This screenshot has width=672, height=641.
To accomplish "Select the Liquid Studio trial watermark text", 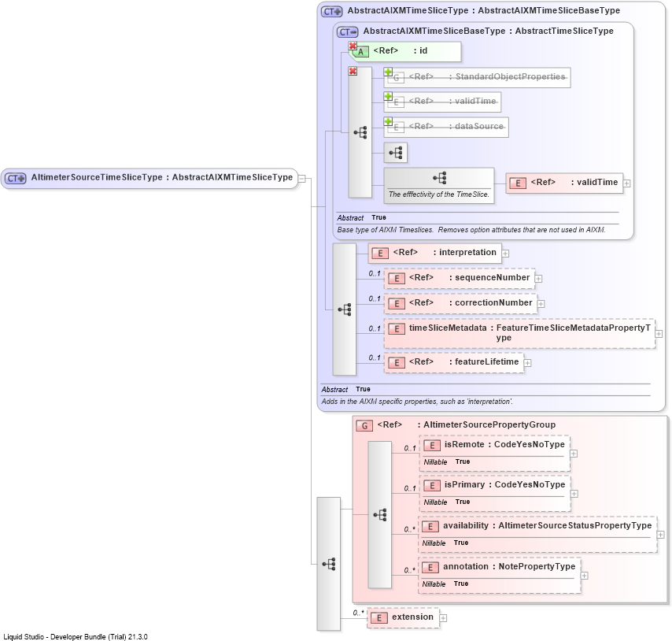I will click(x=76, y=637).
